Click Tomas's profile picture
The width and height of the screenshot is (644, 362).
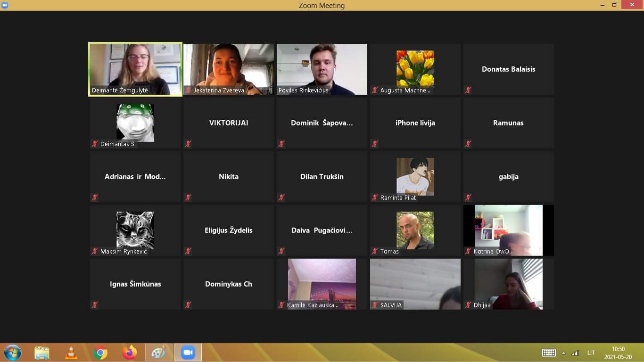pyautogui.click(x=415, y=230)
